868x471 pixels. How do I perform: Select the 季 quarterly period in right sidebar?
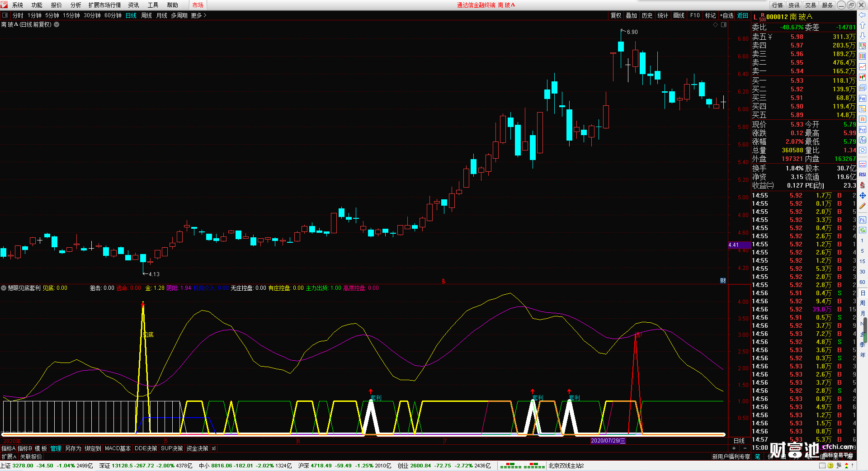pos(863,344)
